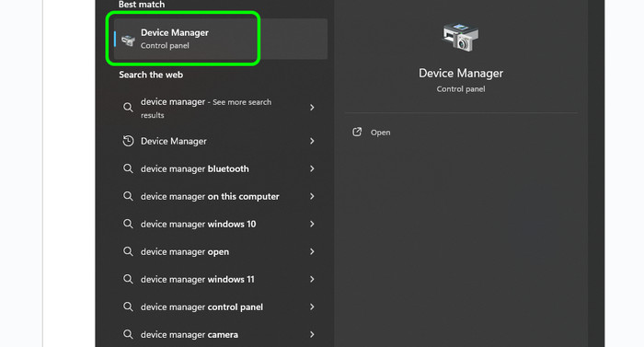Click the 'Device Manager' title in preview pane
The width and height of the screenshot is (644, 347).
pos(461,74)
